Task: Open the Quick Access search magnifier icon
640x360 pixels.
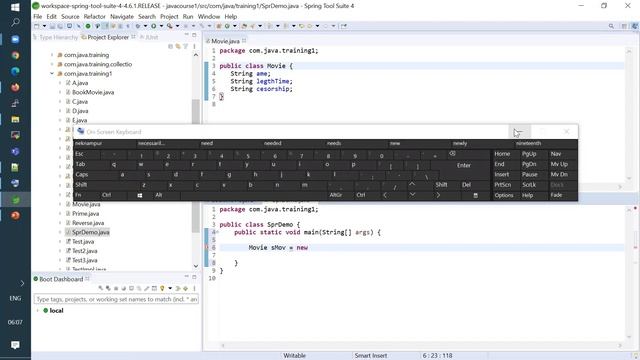Action: point(611,26)
